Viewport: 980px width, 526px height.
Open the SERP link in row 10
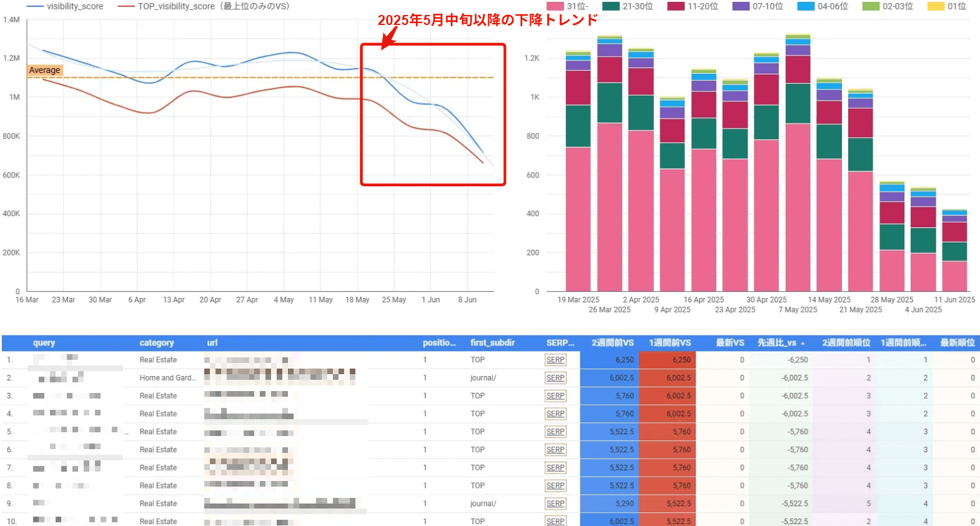555,522
